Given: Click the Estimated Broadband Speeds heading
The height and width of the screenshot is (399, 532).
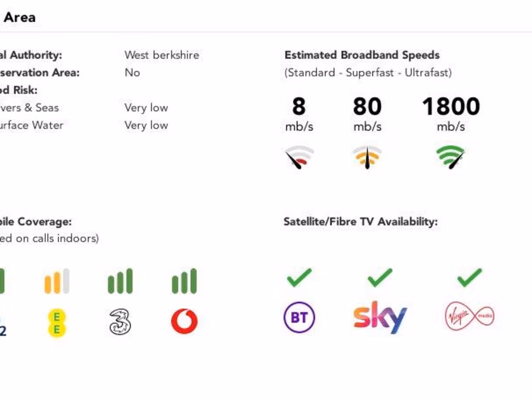Looking at the screenshot, I should click(362, 55).
